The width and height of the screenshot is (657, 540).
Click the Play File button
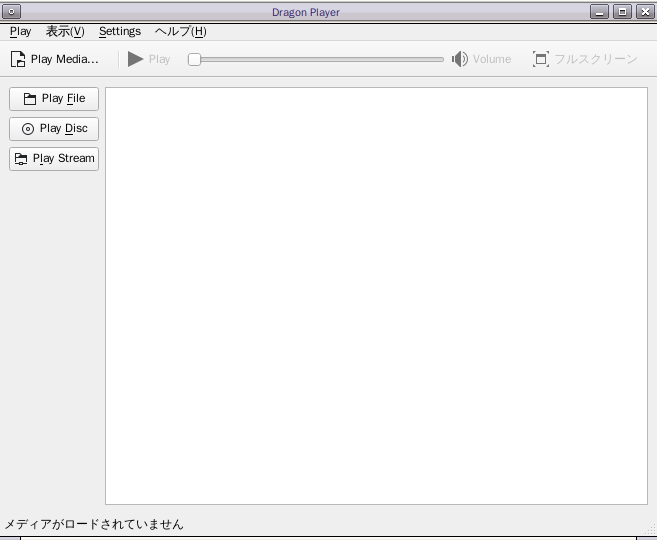tap(54, 99)
